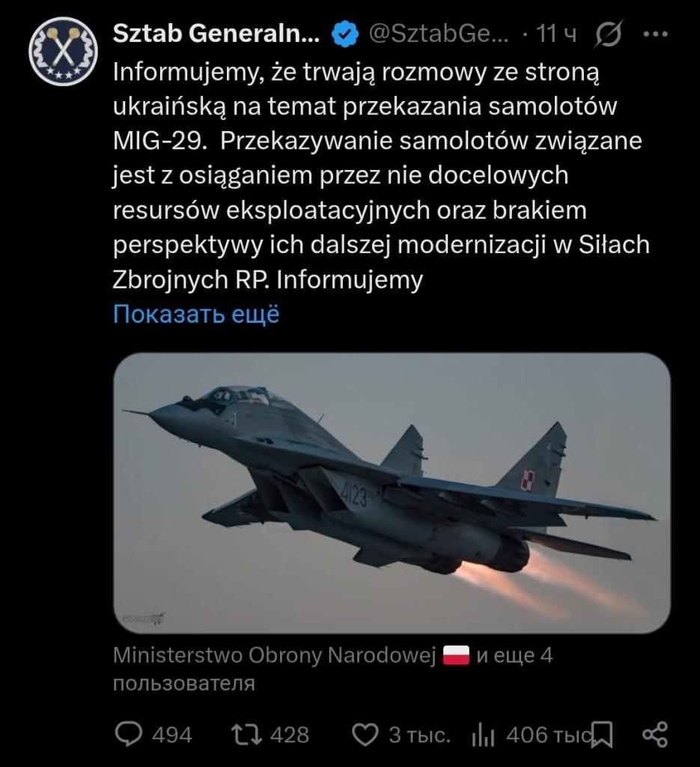Click the share icon
The height and width of the screenshot is (767, 700).
[x=656, y=735]
